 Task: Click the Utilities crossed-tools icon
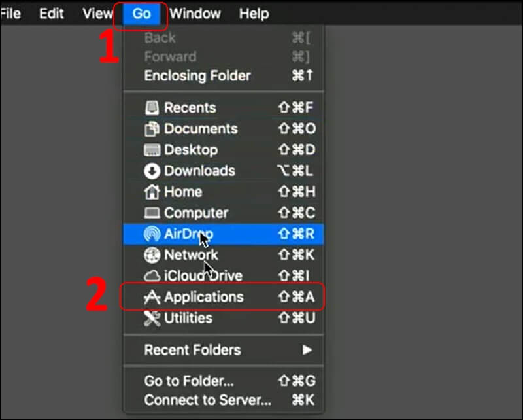coord(152,317)
